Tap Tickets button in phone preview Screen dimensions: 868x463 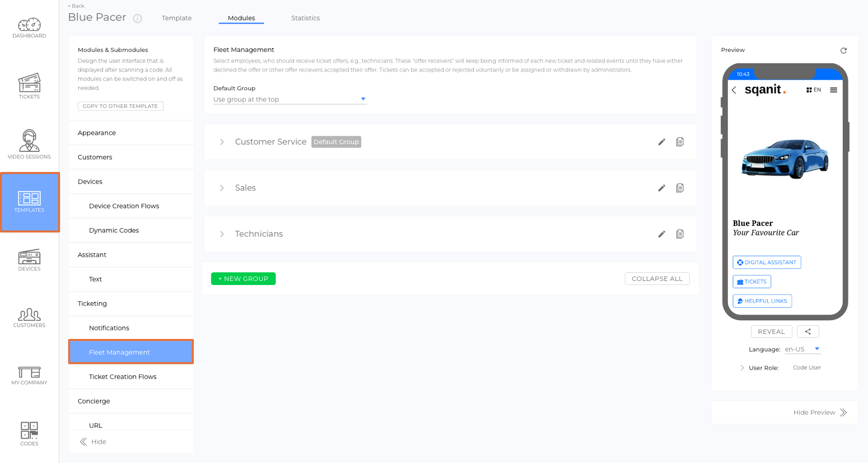tap(752, 281)
